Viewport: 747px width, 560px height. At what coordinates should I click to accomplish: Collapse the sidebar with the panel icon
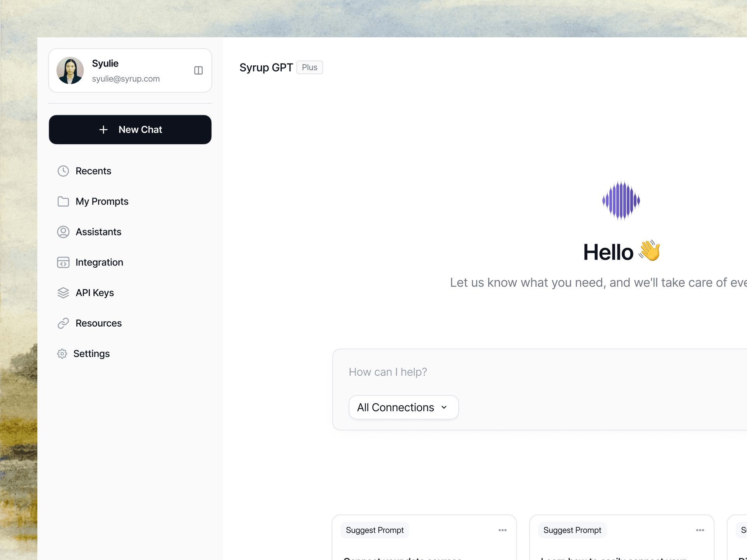pyautogui.click(x=198, y=70)
